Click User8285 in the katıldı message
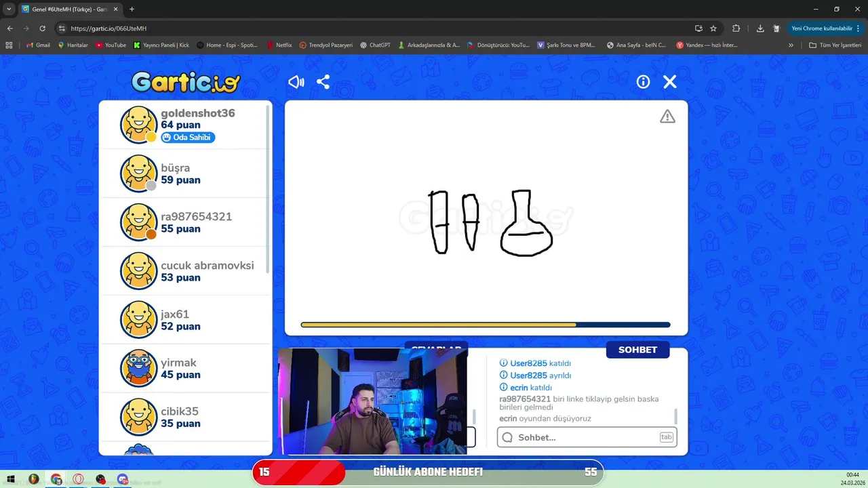Viewport: 868px width, 488px height. (528, 363)
